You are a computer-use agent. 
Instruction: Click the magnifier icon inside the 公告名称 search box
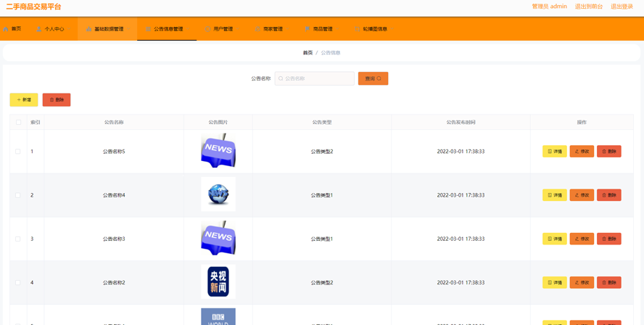pyautogui.click(x=281, y=78)
